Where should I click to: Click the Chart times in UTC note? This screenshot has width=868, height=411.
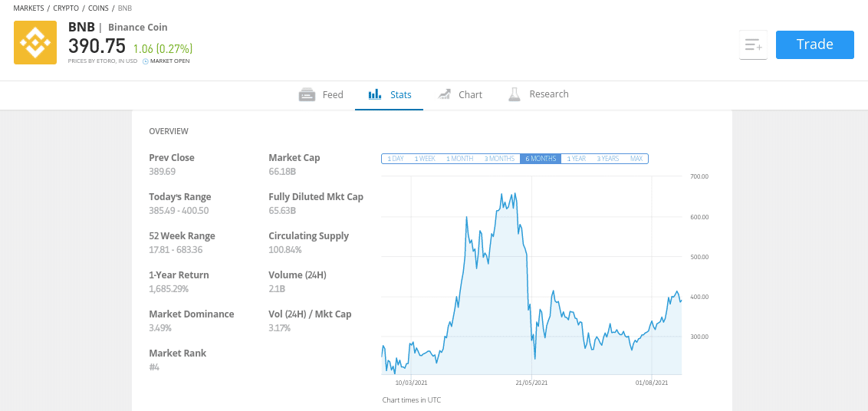(411, 400)
